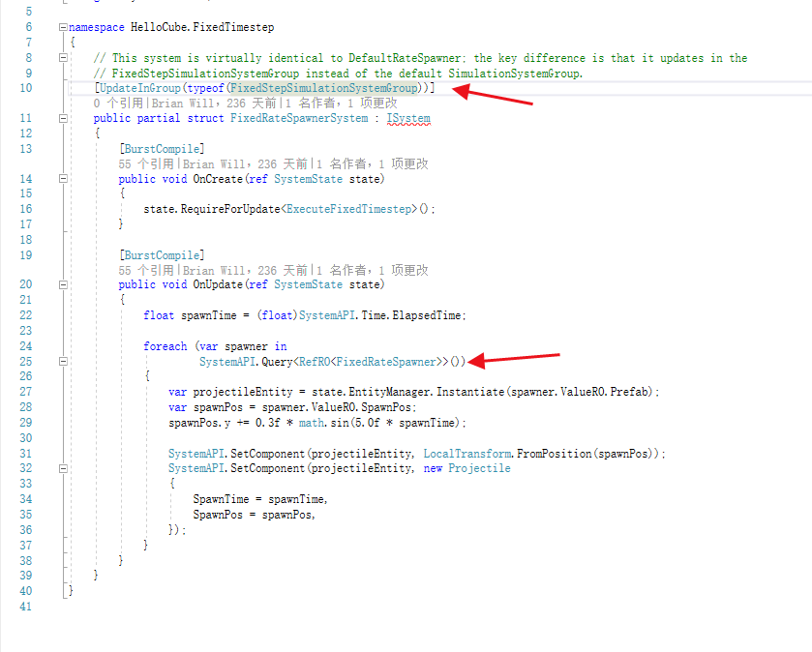Click the FromPosition method call

tap(555, 454)
